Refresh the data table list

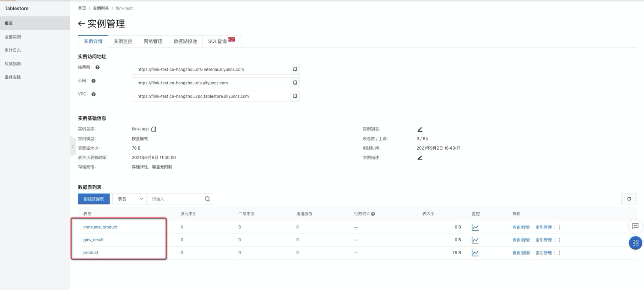(629, 198)
